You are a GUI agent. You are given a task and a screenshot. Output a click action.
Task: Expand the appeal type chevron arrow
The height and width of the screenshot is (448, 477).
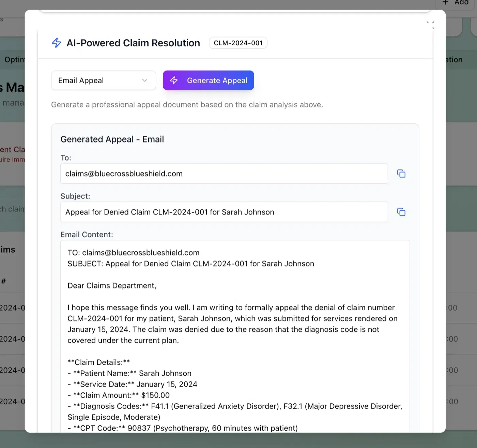[145, 80]
